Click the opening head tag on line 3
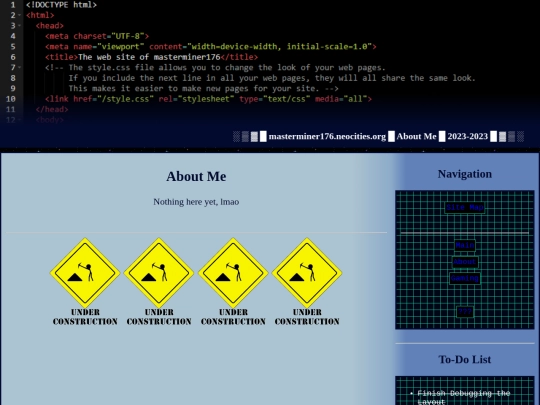The height and width of the screenshot is (405, 540). pos(50,25)
